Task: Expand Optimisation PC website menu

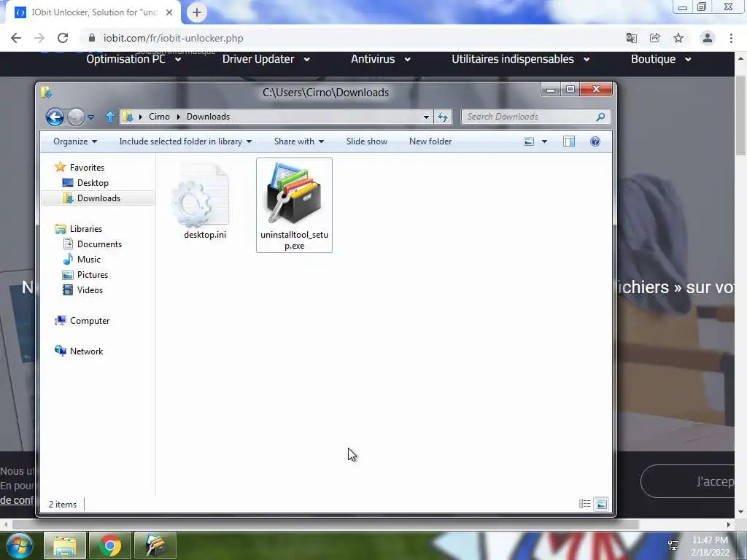Action: coord(133,59)
